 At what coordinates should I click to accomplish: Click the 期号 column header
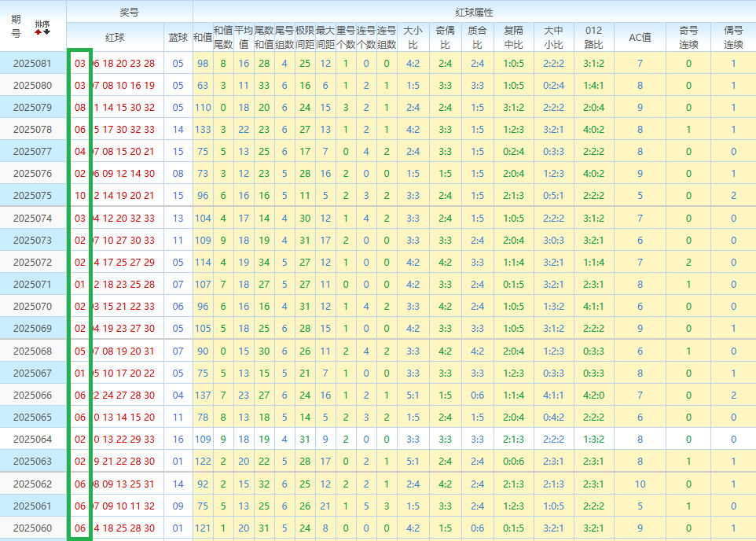tap(17, 27)
